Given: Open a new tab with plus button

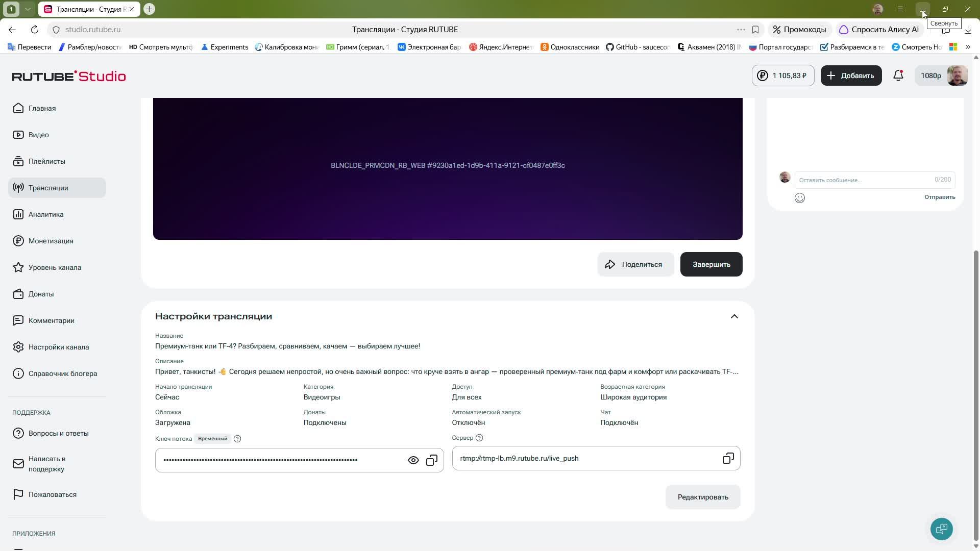Looking at the screenshot, I should point(149,9).
